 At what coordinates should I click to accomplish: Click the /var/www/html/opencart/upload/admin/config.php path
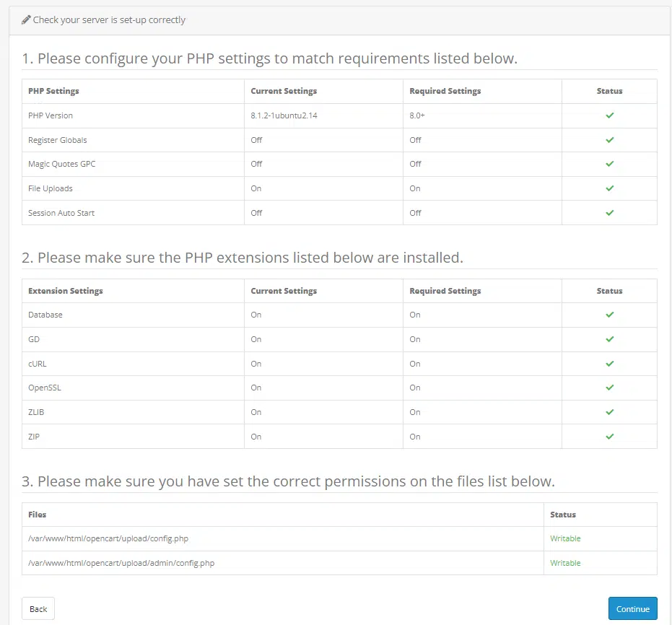pos(121,563)
